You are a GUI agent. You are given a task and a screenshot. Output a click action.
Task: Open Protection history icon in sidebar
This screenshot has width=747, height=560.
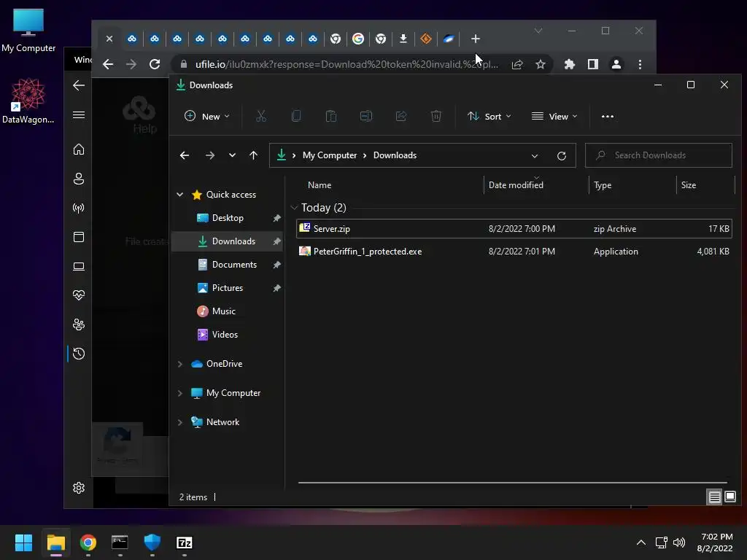(x=79, y=354)
